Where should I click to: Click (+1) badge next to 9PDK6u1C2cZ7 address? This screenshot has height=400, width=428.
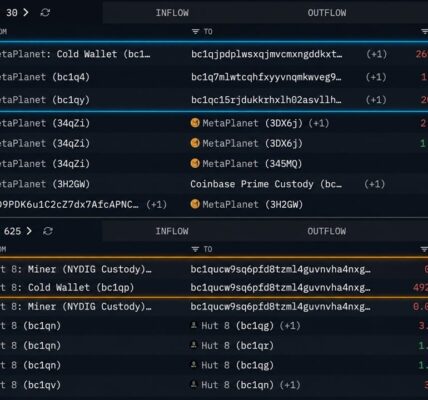point(156,204)
